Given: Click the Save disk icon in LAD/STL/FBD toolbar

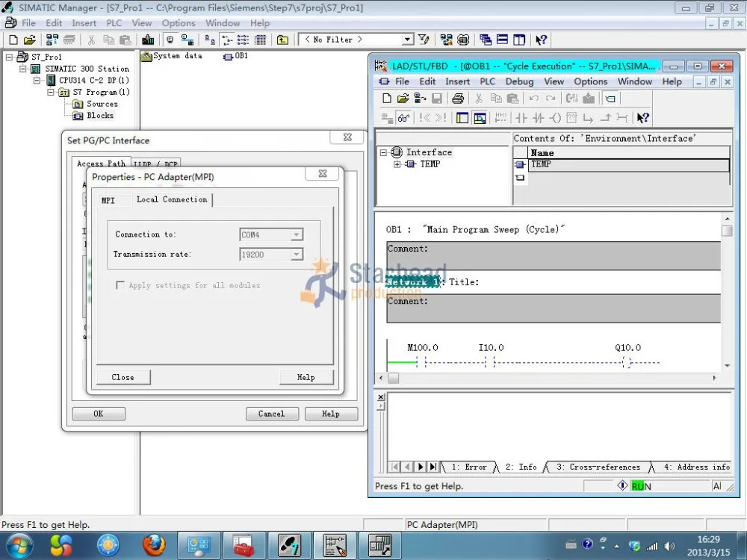Looking at the screenshot, I should click(437, 99).
